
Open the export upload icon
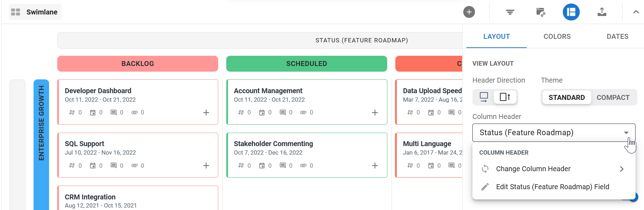[x=602, y=12]
